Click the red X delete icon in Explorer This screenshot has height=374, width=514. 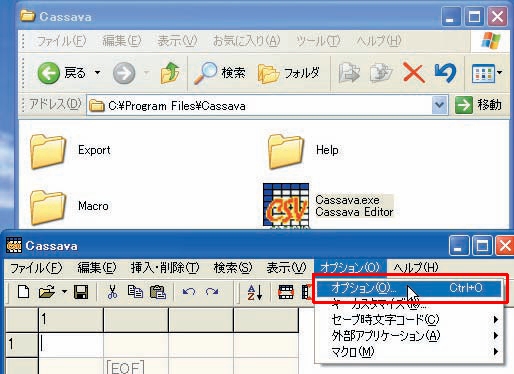click(413, 72)
